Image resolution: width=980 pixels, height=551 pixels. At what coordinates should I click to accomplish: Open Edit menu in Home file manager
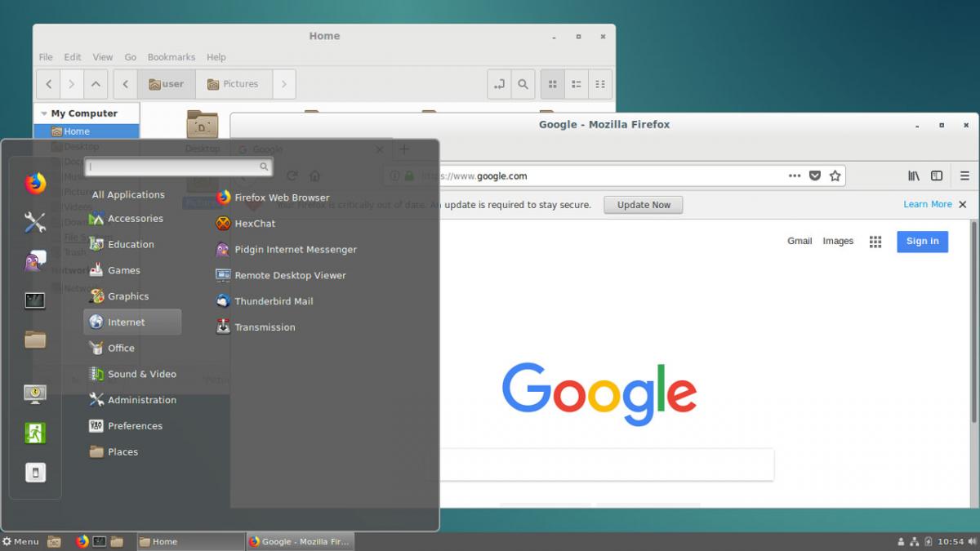(73, 57)
